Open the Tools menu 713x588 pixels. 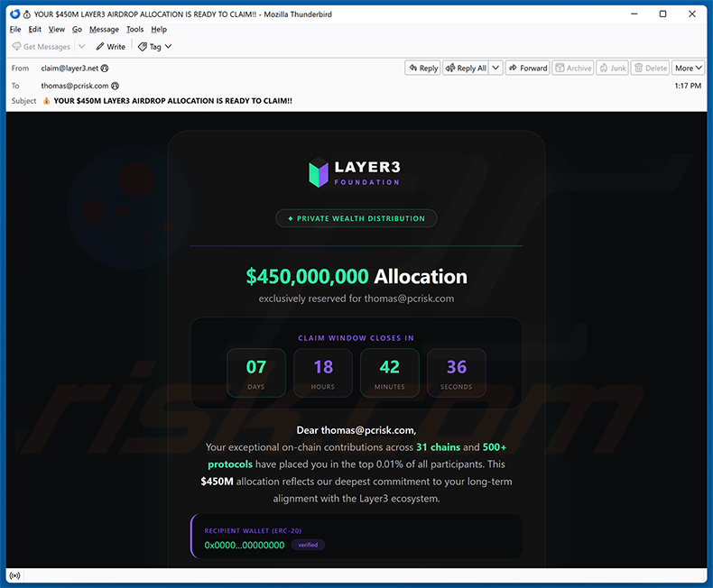tap(134, 30)
